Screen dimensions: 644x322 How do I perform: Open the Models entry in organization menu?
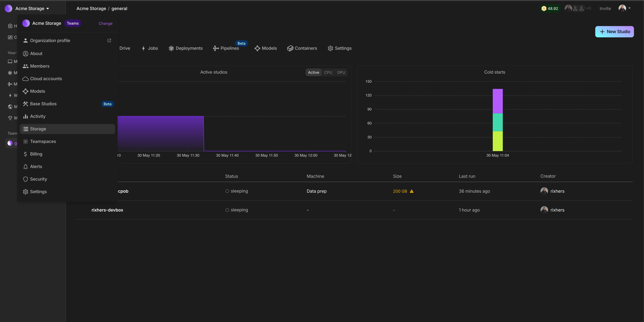coord(68,91)
